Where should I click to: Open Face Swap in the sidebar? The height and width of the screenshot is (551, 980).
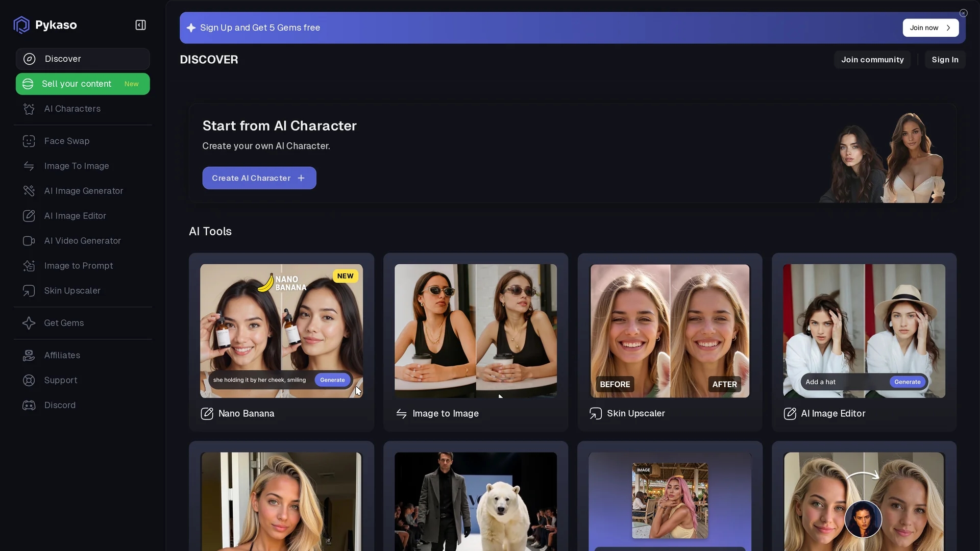coord(83,141)
